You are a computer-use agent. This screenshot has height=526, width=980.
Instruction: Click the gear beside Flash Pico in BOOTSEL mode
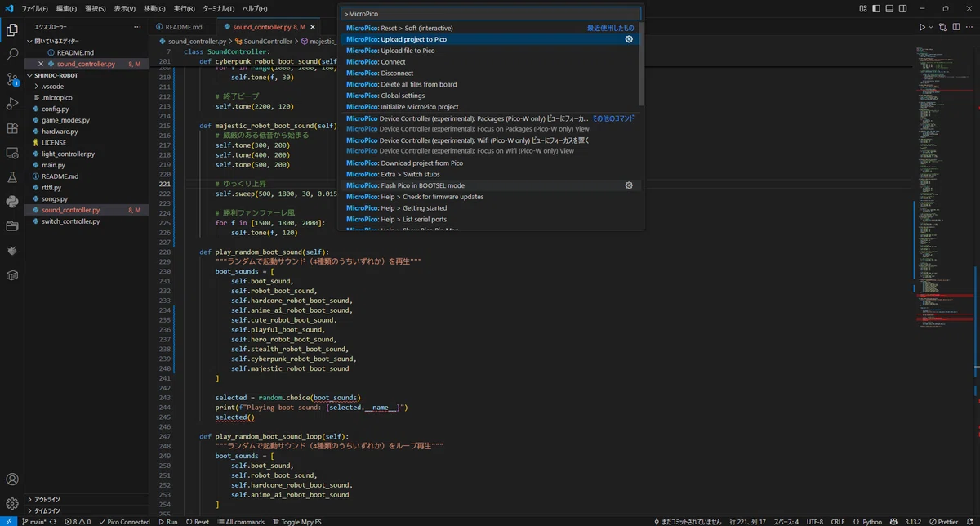(629, 185)
